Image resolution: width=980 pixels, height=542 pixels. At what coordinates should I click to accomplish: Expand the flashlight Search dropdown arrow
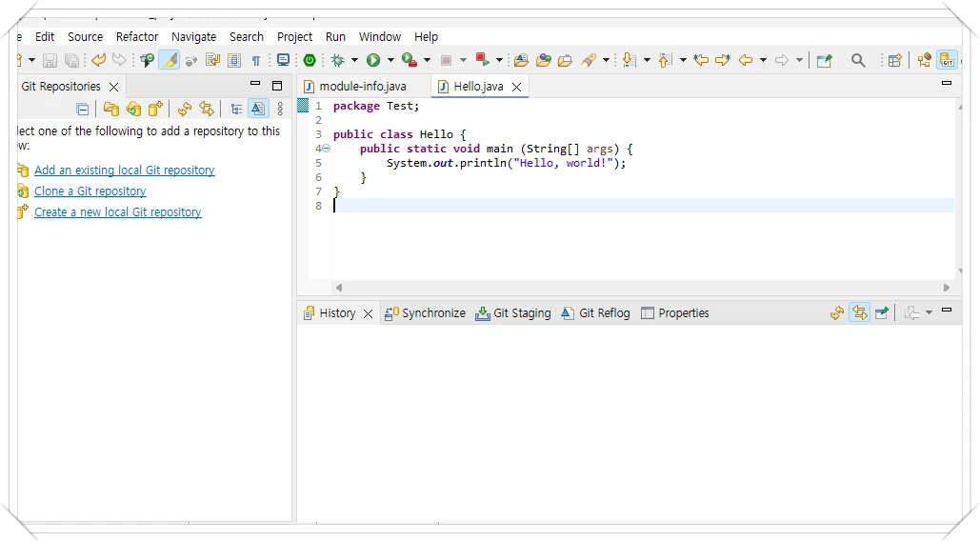(x=606, y=60)
